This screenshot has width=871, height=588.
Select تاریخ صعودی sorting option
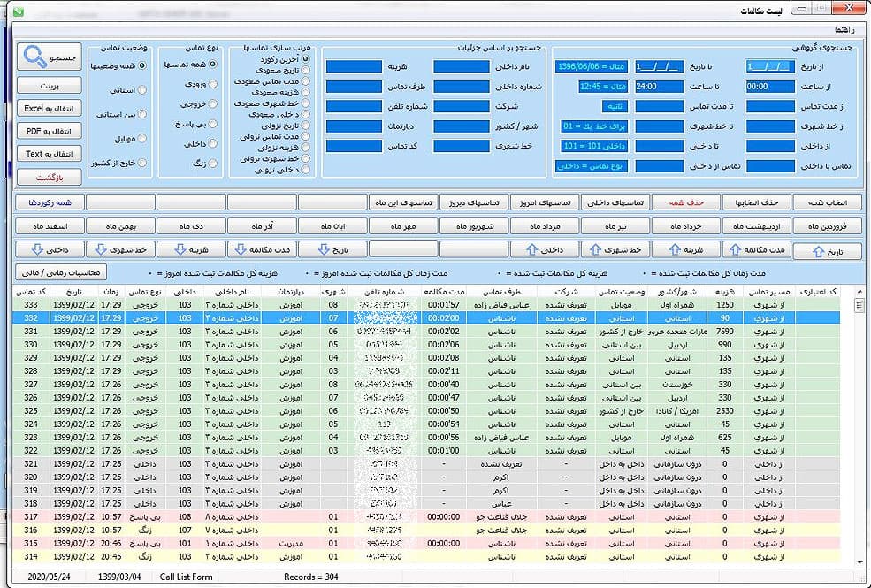click(306, 70)
